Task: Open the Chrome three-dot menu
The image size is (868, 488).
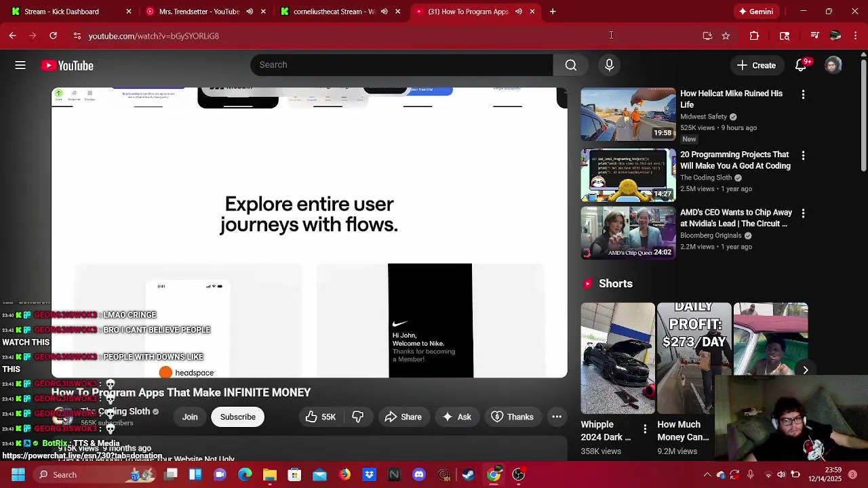Action: click(856, 36)
